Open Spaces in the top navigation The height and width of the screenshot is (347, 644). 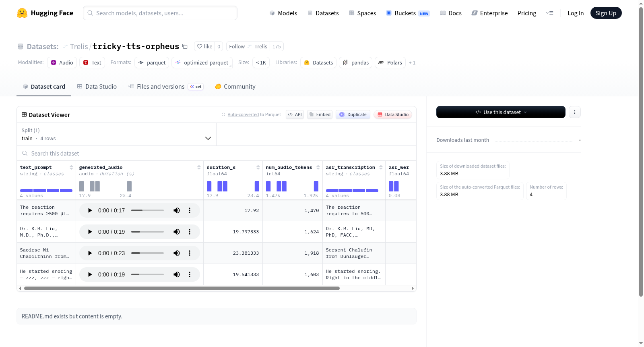(x=363, y=13)
